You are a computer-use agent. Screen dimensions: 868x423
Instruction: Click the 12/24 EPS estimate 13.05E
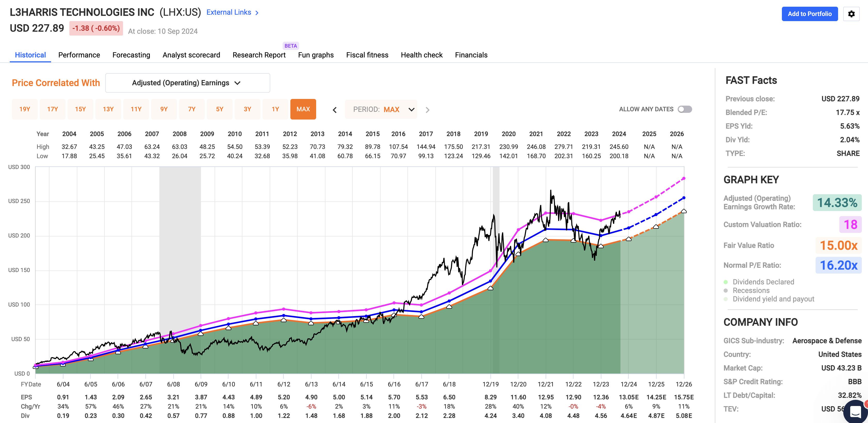point(629,397)
